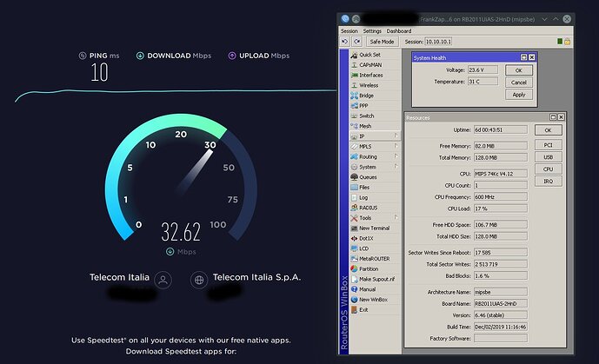Viewport: 599px width, 364px height.
Task: Click the Session address 10.10.10.1 field
Action: 438,42
